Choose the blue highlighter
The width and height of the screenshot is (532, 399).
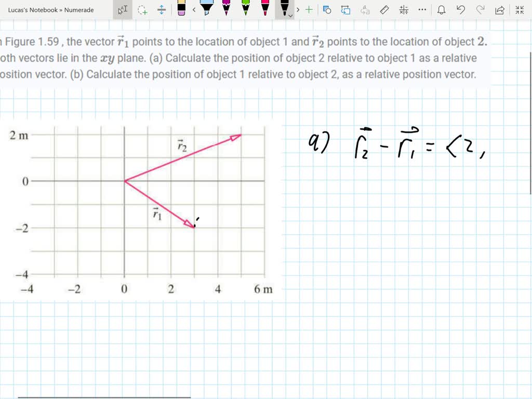coord(206,9)
